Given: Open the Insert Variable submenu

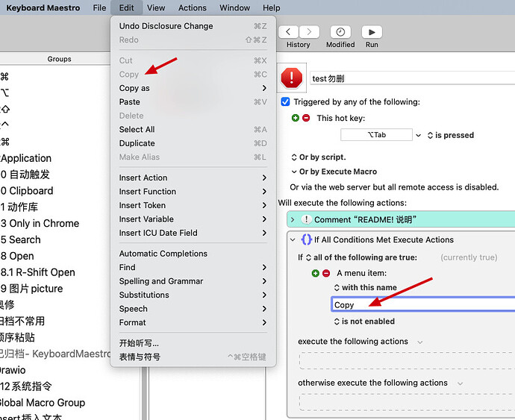Looking at the screenshot, I should click(193, 219).
